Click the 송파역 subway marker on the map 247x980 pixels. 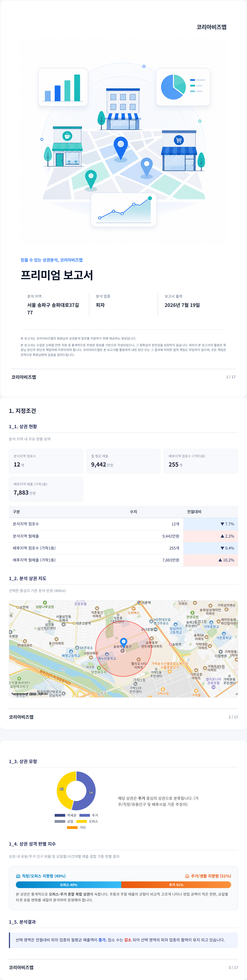click(170, 644)
